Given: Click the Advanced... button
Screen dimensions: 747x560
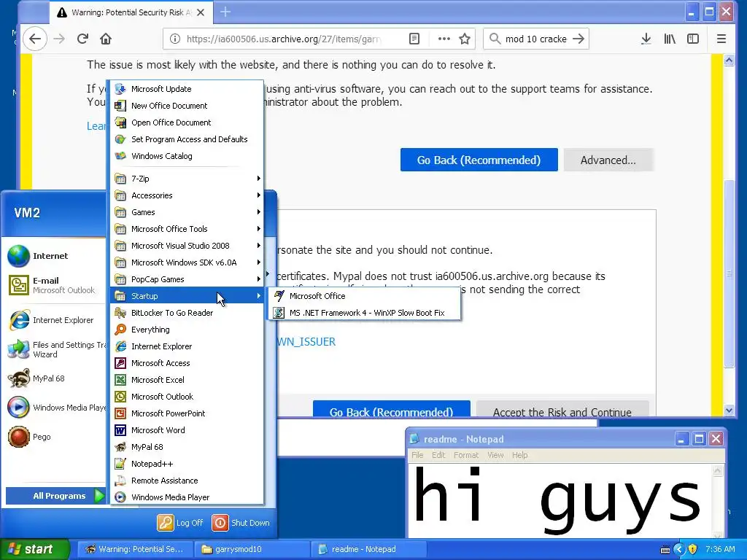Looking at the screenshot, I should click(608, 160).
